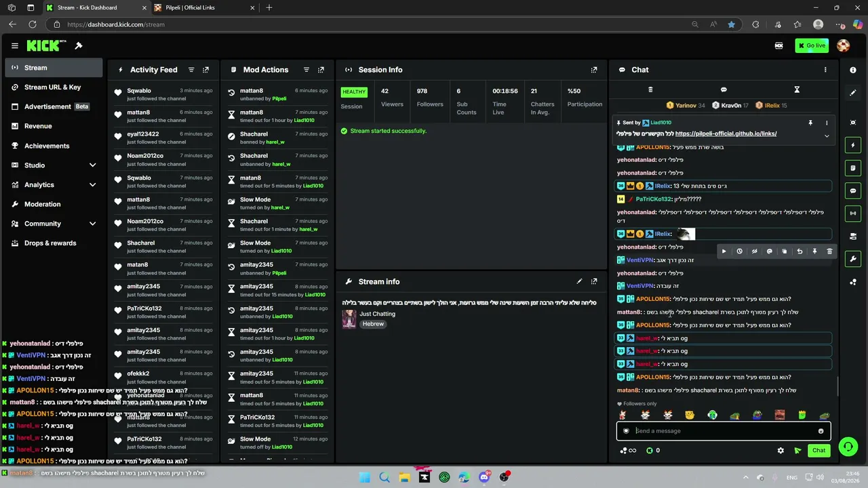Pop out the Mod Actions panel
This screenshot has height=488, width=868.
[321, 70]
